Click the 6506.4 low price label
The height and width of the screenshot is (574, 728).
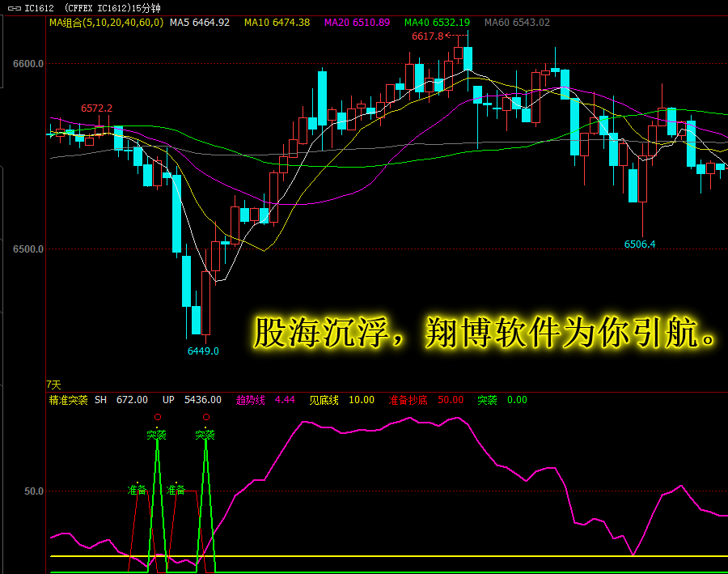[639, 244]
